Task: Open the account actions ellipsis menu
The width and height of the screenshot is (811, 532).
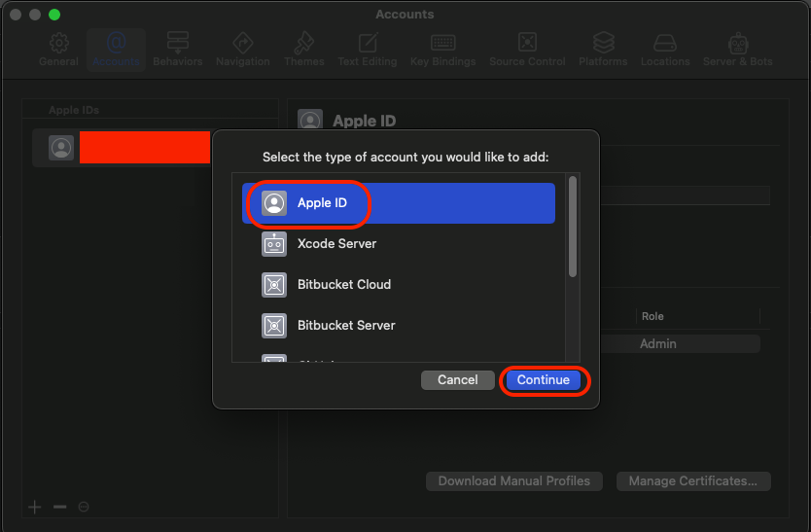Action: (x=84, y=507)
